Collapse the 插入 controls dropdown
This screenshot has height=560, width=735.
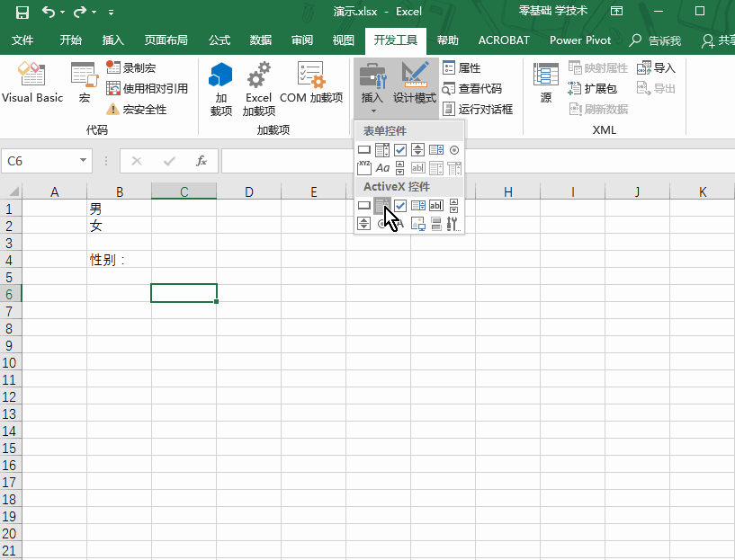[372, 88]
